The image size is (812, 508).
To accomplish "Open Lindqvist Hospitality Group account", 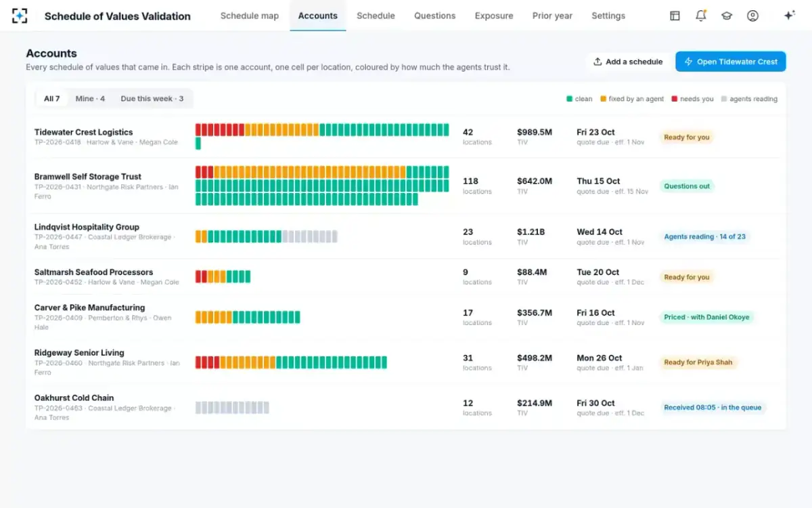I will pos(87,228).
